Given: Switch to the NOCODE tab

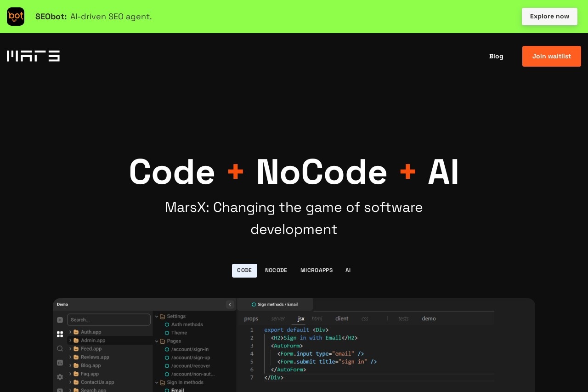Looking at the screenshot, I should pos(276,270).
